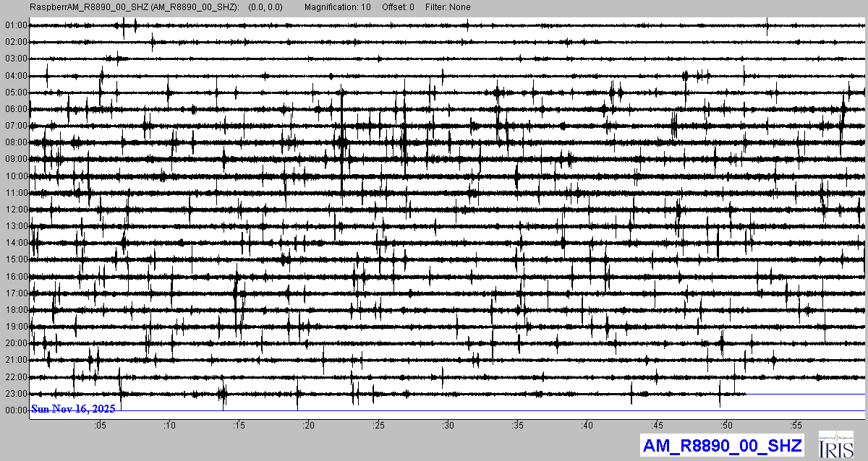Pick the 12:00 hour trace label

(x=16, y=210)
